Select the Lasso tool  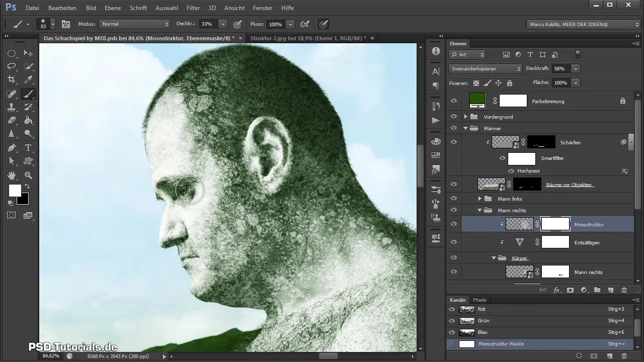coord(12,66)
